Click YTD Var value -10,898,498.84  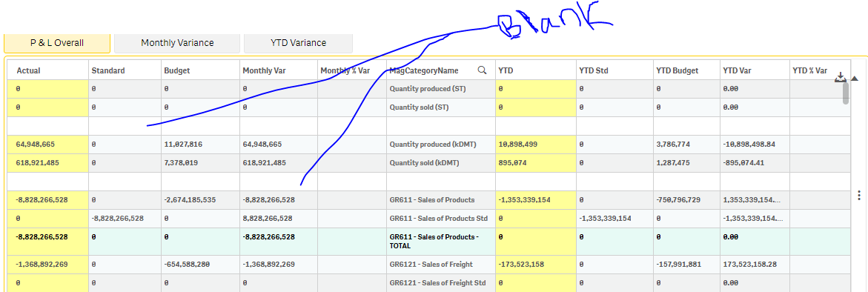click(x=749, y=145)
